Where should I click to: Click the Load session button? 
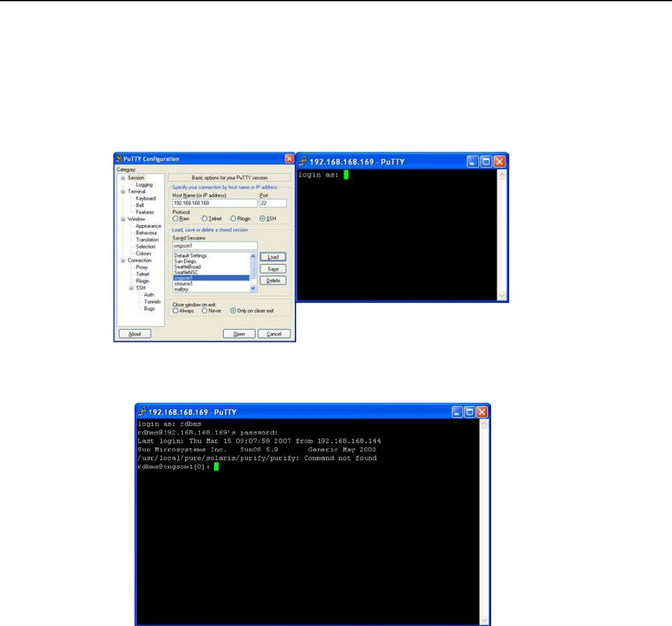[x=273, y=257]
